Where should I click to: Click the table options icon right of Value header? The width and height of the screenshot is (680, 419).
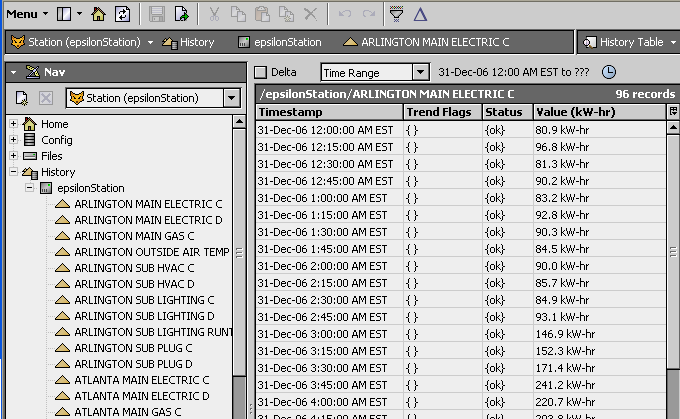click(673, 112)
